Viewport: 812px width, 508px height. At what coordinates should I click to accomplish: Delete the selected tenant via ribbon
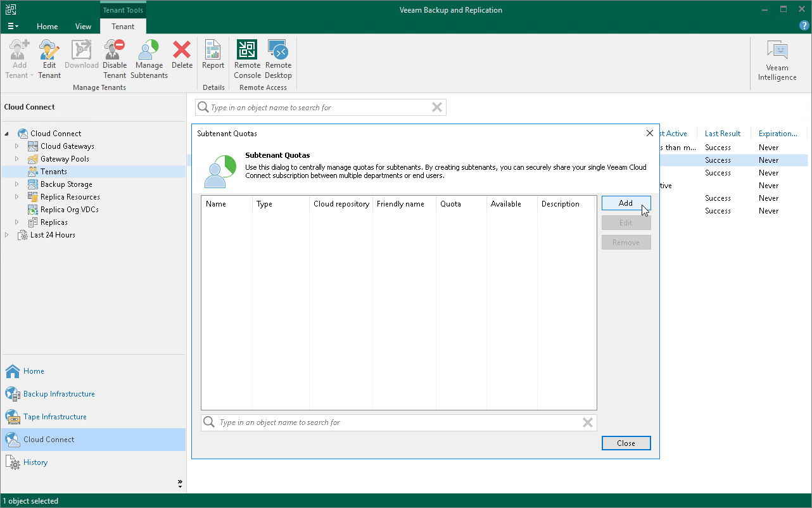[182, 55]
